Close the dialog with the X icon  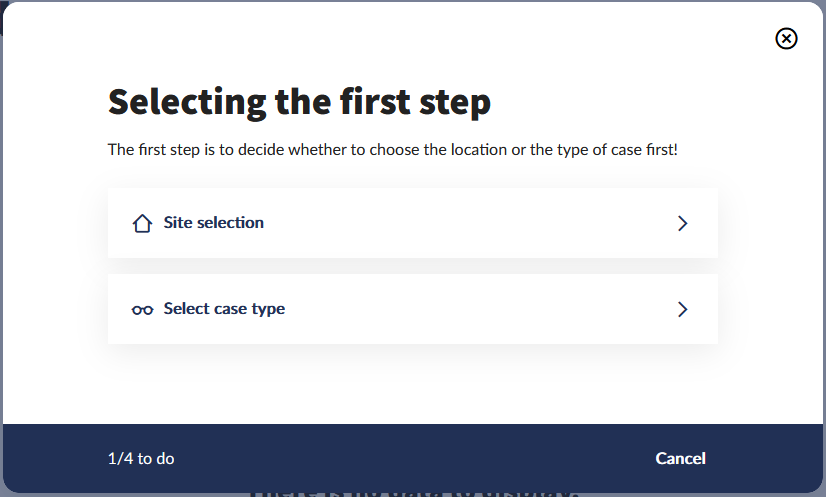787,39
